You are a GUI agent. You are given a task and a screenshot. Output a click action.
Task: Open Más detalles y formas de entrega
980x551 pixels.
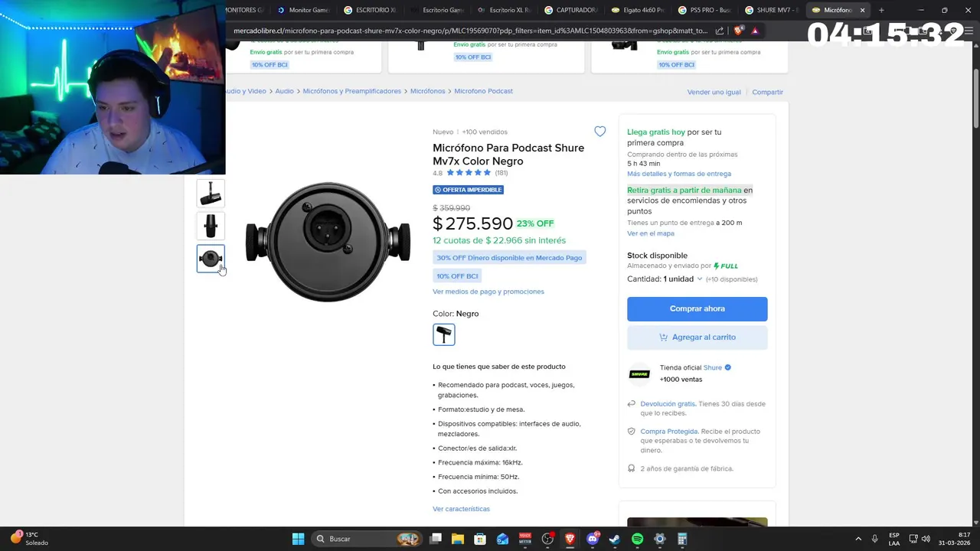tap(679, 174)
